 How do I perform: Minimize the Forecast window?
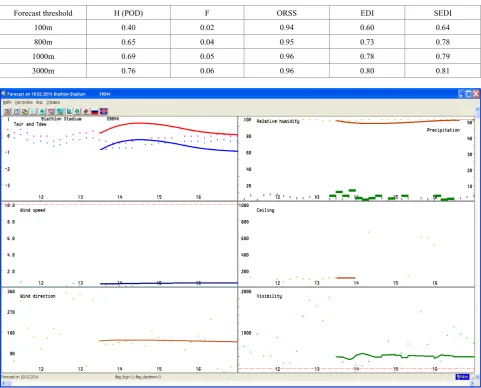tap(461, 94)
